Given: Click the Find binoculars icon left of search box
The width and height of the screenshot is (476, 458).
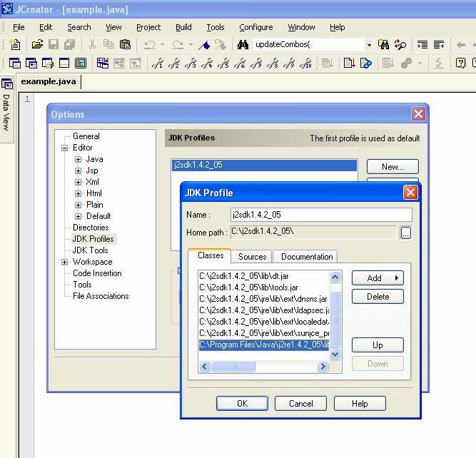Looking at the screenshot, I should pos(243,45).
